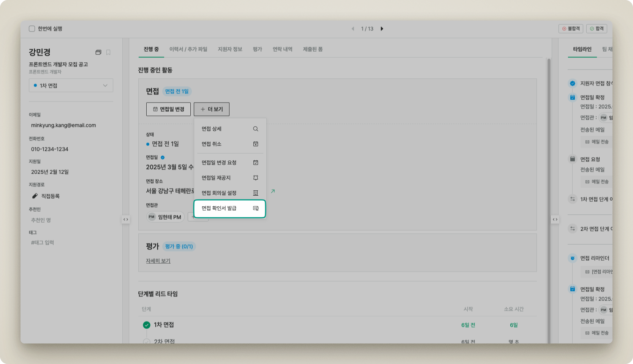This screenshot has height=364, width=633.
Task: Switch to the 평가 tab
Action: (x=257, y=49)
